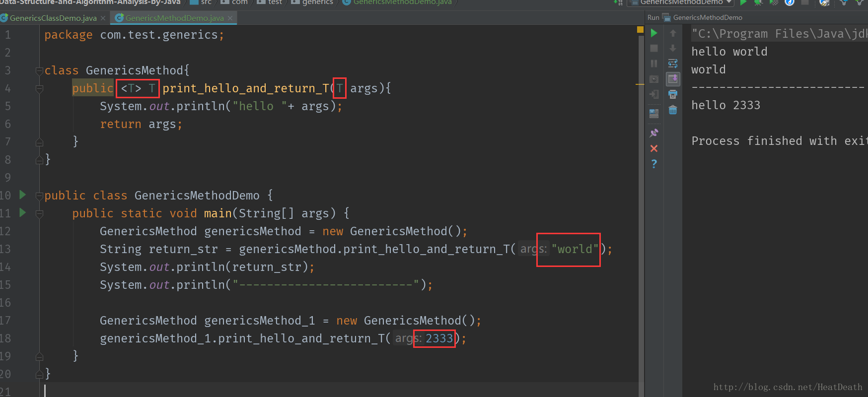
Task: Click the fold end marker on line 8
Action: point(40,160)
